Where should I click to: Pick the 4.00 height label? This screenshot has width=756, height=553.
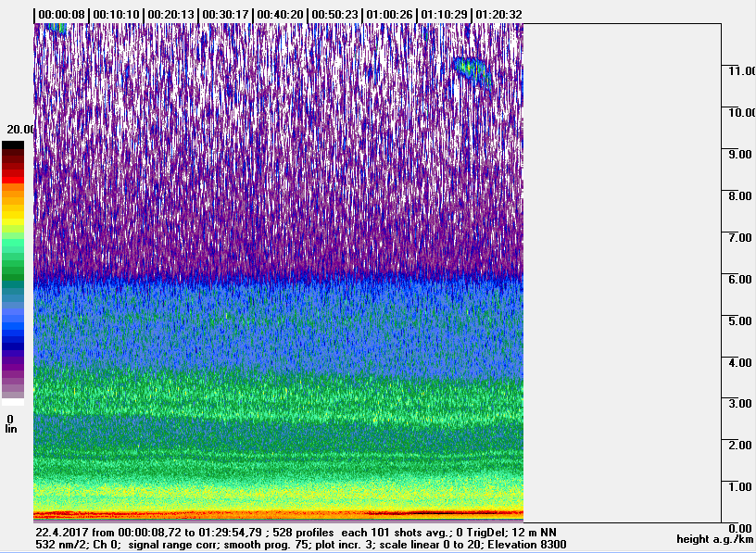click(x=740, y=362)
